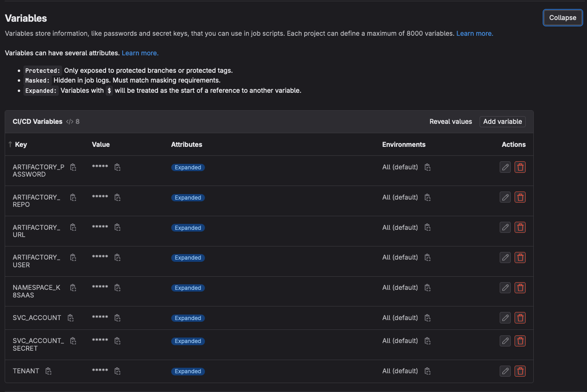Delete the TENANT variable
The image size is (587, 392).
click(520, 371)
